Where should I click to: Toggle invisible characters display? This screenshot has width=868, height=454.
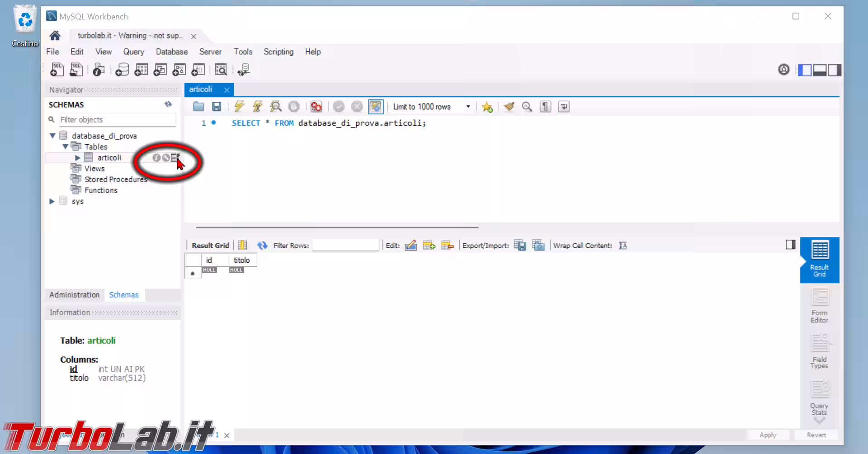point(546,107)
